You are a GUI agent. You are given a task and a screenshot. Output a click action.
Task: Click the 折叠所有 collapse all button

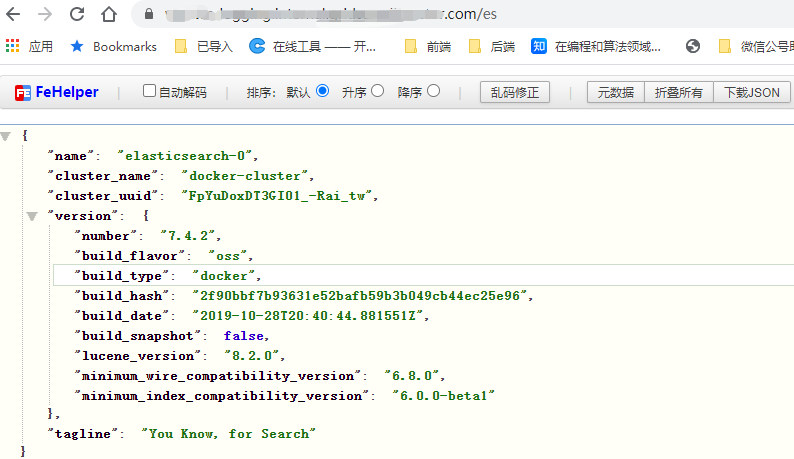tap(679, 92)
